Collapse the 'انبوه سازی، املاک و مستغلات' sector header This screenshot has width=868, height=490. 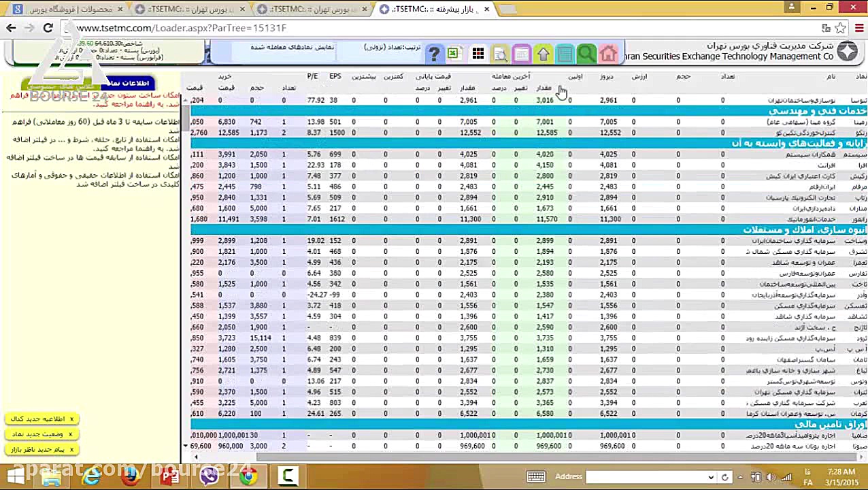click(x=529, y=230)
